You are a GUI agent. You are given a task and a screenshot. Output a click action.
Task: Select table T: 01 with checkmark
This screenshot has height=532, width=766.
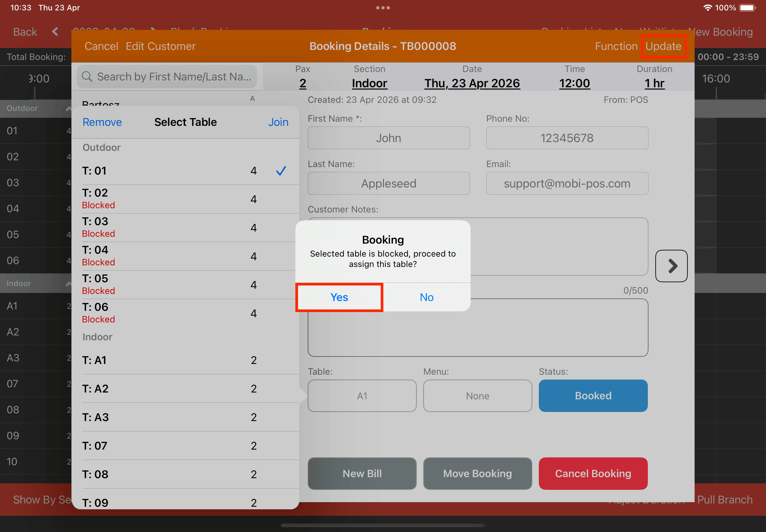(185, 171)
